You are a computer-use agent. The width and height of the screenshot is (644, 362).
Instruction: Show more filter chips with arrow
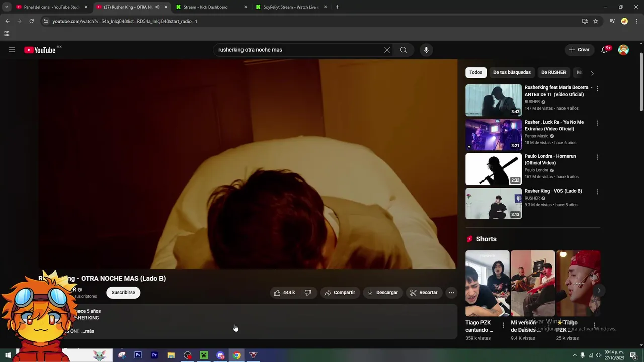pos(592,73)
